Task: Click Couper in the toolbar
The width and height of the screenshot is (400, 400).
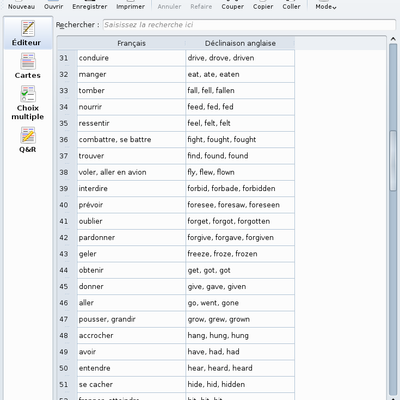Action: [232, 5]
